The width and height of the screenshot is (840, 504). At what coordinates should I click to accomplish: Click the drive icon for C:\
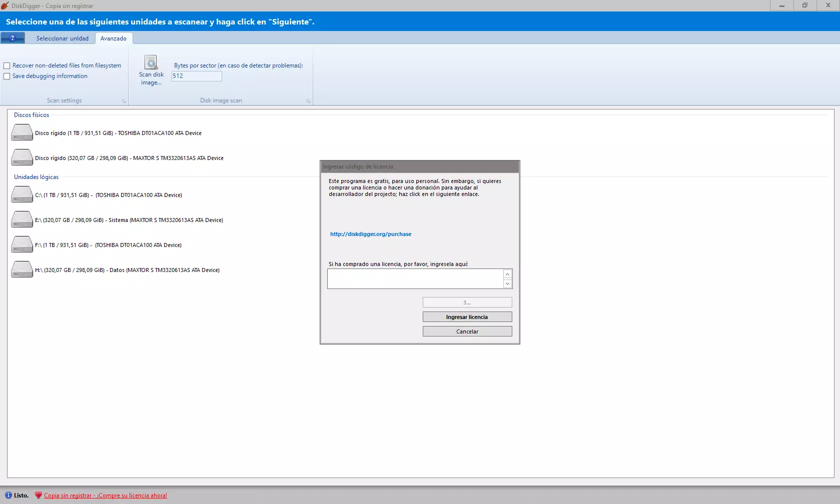pyautogui.click(x=22, y=194)
